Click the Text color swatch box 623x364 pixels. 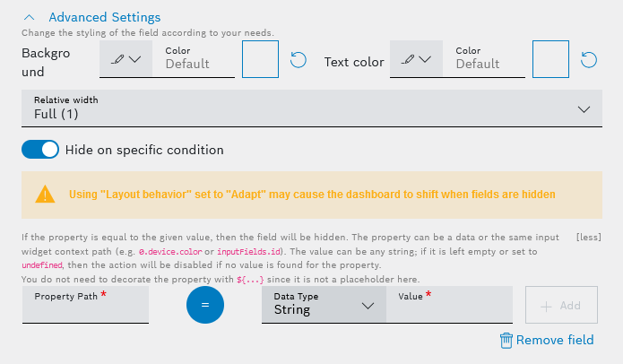pos(550,59)
